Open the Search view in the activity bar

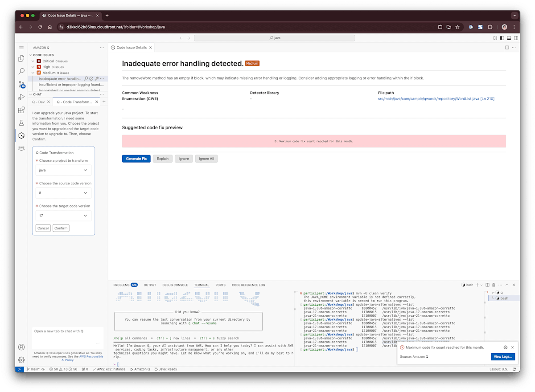pyautogui.click(x=21, y=71)
